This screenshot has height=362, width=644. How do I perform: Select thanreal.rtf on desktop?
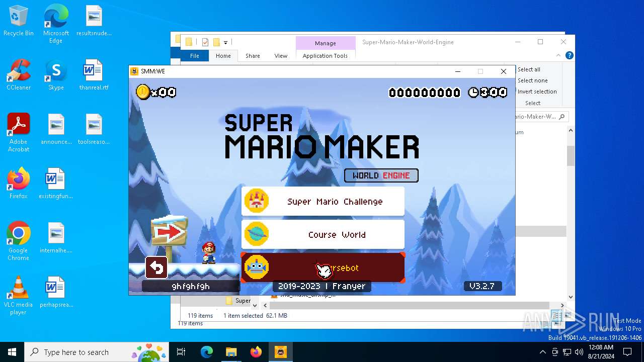click(x=94, y=75)
